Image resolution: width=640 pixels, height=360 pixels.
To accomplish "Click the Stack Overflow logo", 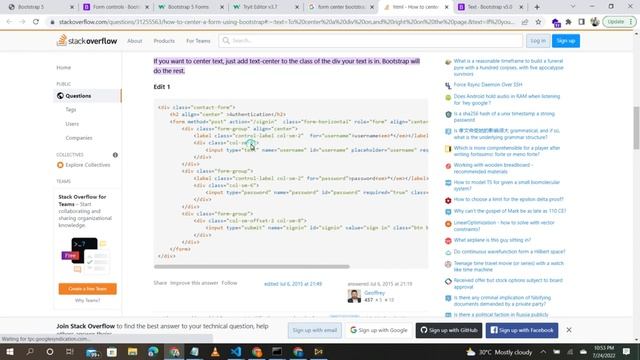I will (87, 40).
